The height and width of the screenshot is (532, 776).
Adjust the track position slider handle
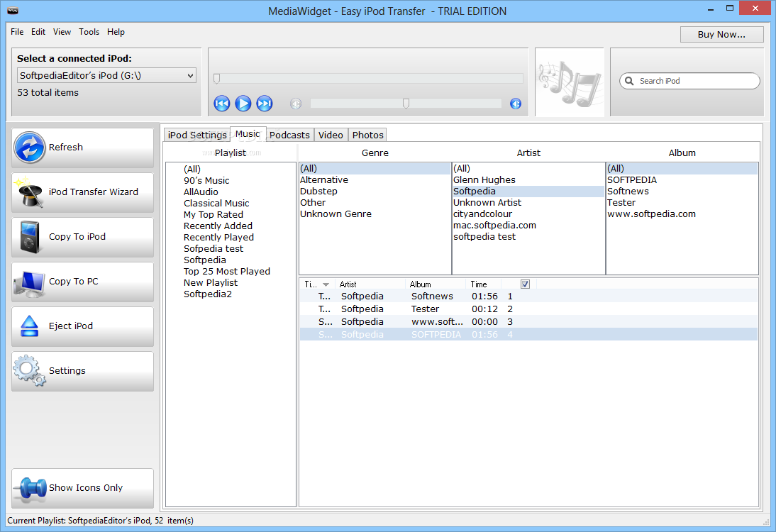pyautogui.click(x=217, y=79)
